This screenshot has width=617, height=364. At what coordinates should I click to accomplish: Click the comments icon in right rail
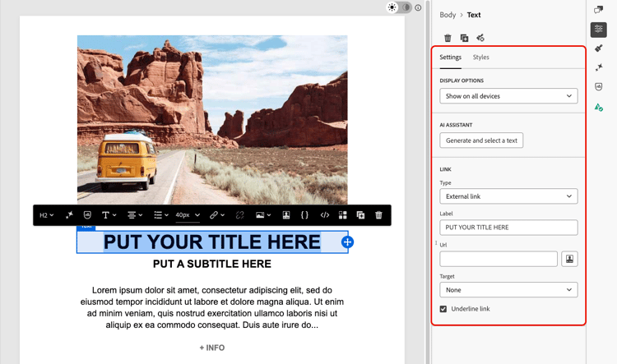(x=599, y=10)
